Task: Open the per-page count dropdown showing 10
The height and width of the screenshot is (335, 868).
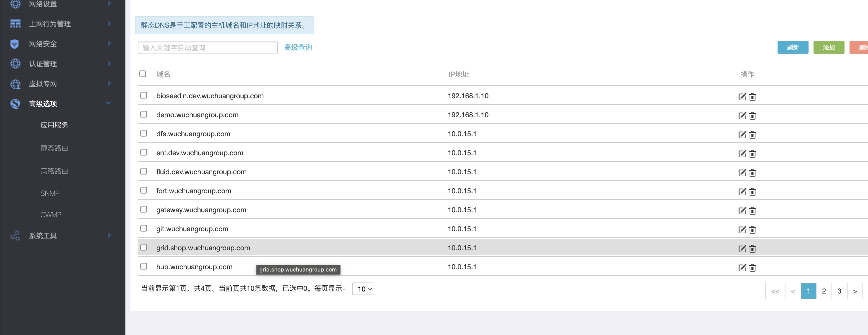Action: click(363, 289)
